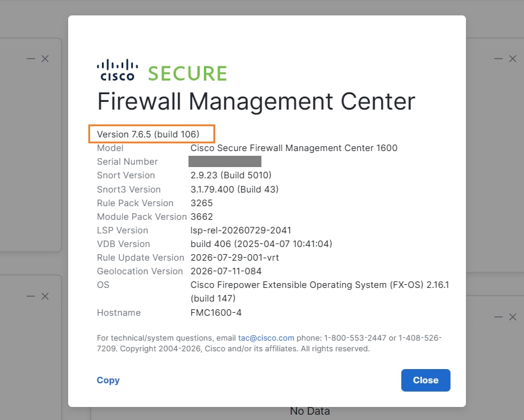Select the Rule Pack value '3265'
The width and height of the screenshot is (524, 420).
tap(202, 203)
